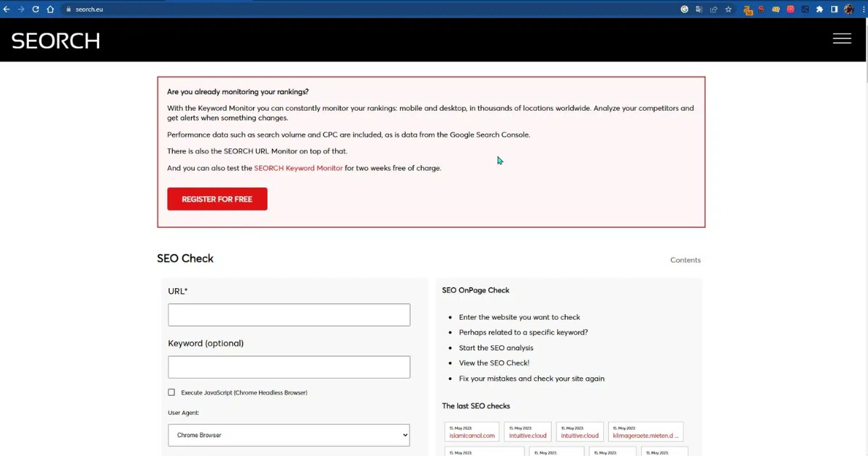Open the Chrome side panel icon

pos(834,9)
